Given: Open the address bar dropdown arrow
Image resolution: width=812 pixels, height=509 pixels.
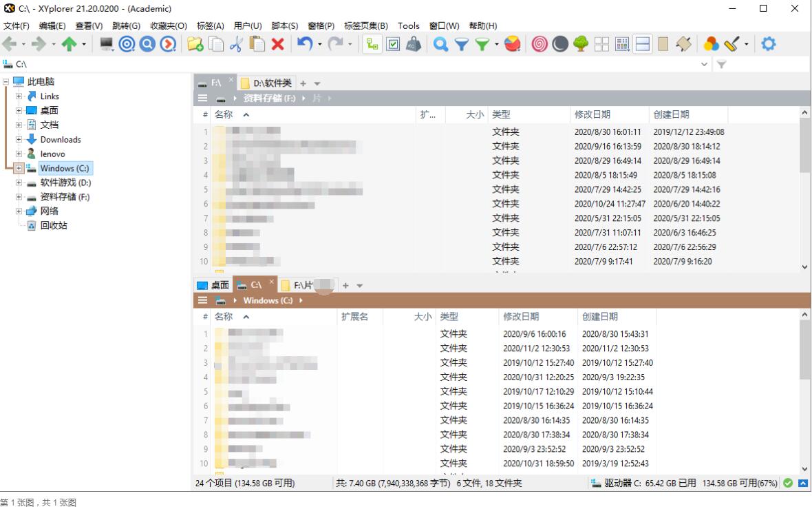Looking at the screenshot, I should 704,64.
